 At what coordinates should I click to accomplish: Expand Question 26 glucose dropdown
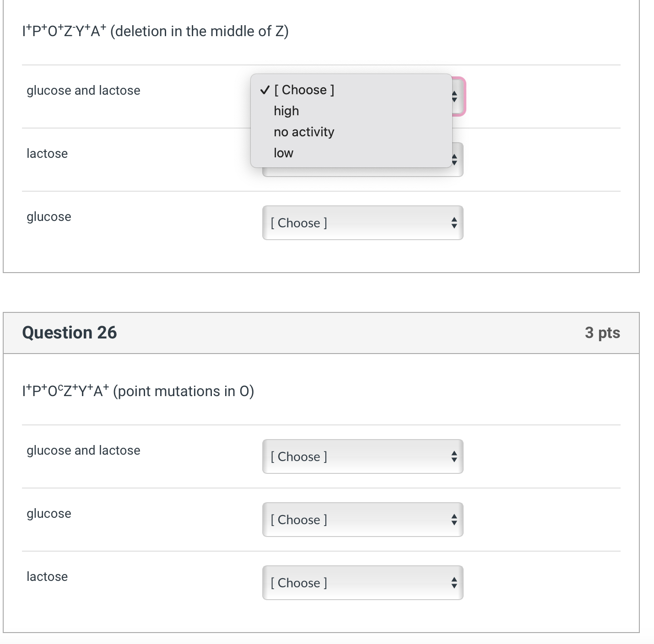(x=362, y=520)
